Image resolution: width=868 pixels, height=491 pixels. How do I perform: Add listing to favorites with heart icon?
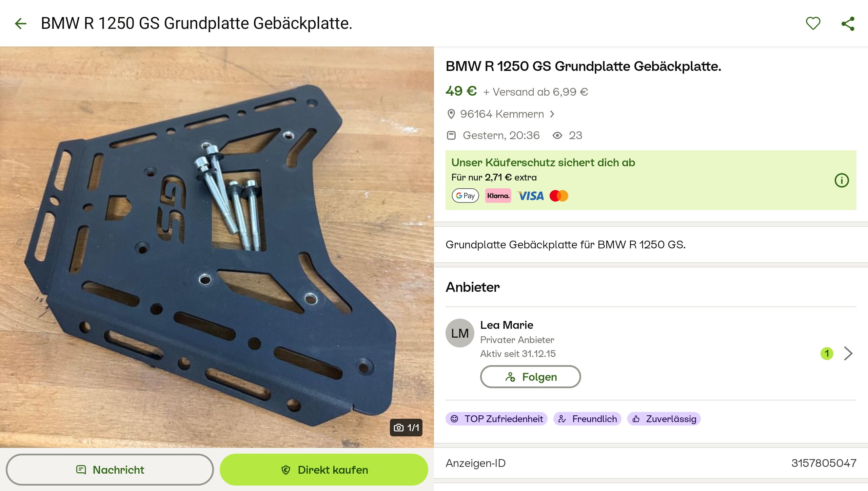pyautogui.click(x=813, y=23)
